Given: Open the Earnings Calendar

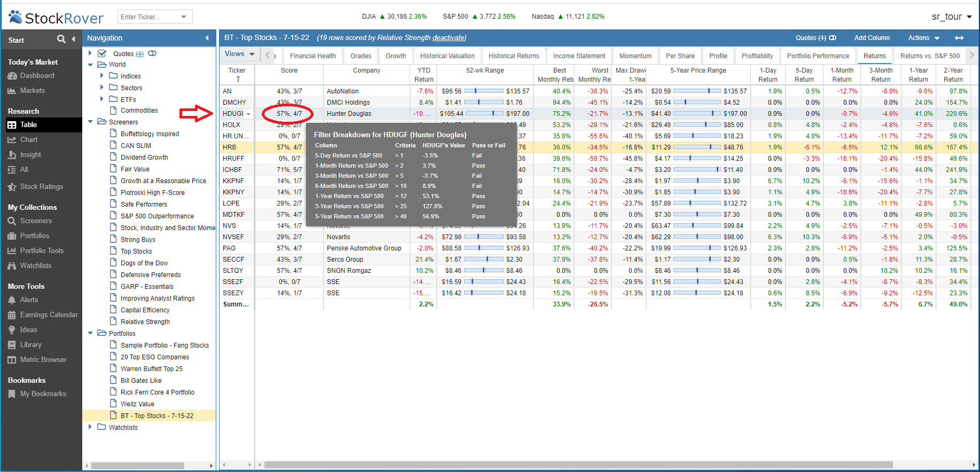Looking at the screenshot, I should 43,315.
